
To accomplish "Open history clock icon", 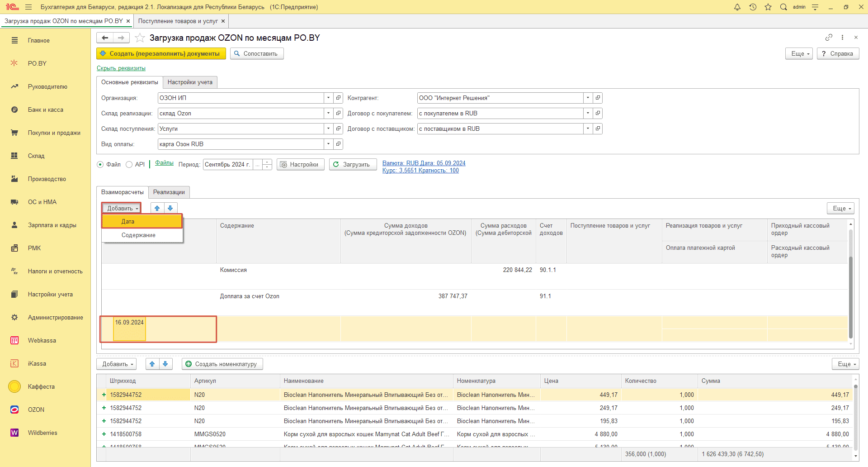I will coord(753,7).
